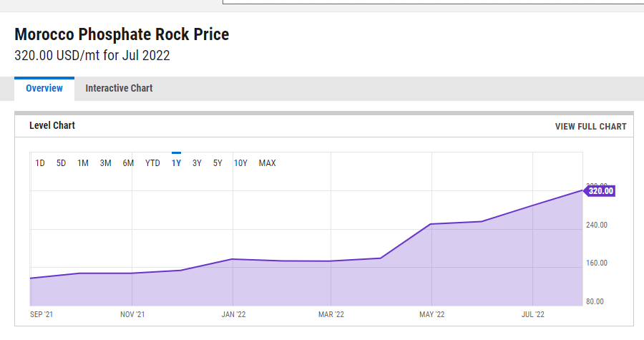Set the chart range to 1M
Image resolution: width=644 pixels, height=340 pixels.
coord(83,163)
